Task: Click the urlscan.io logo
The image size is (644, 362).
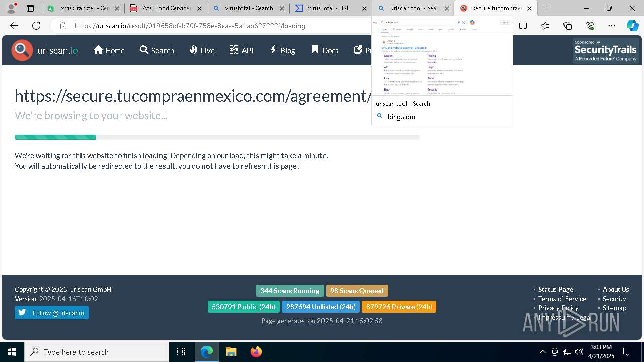Action: (x=45, y=50)
